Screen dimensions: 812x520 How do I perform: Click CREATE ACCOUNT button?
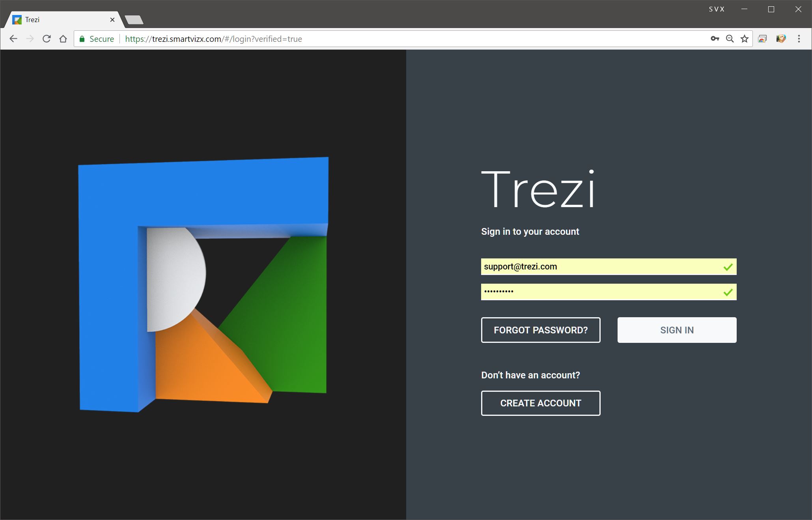tap(540, 403)
